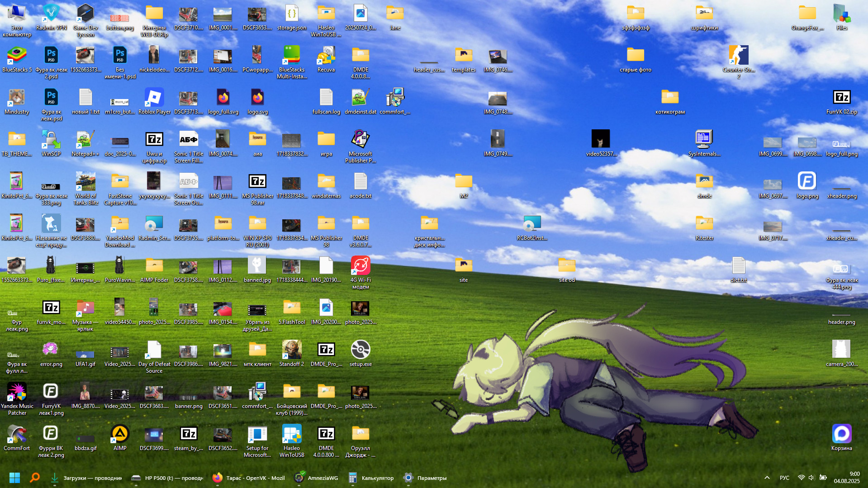Viewport: 868px width, 488px height.
Task: Open the Windows Start menu
Action: (x=14, y=478)
